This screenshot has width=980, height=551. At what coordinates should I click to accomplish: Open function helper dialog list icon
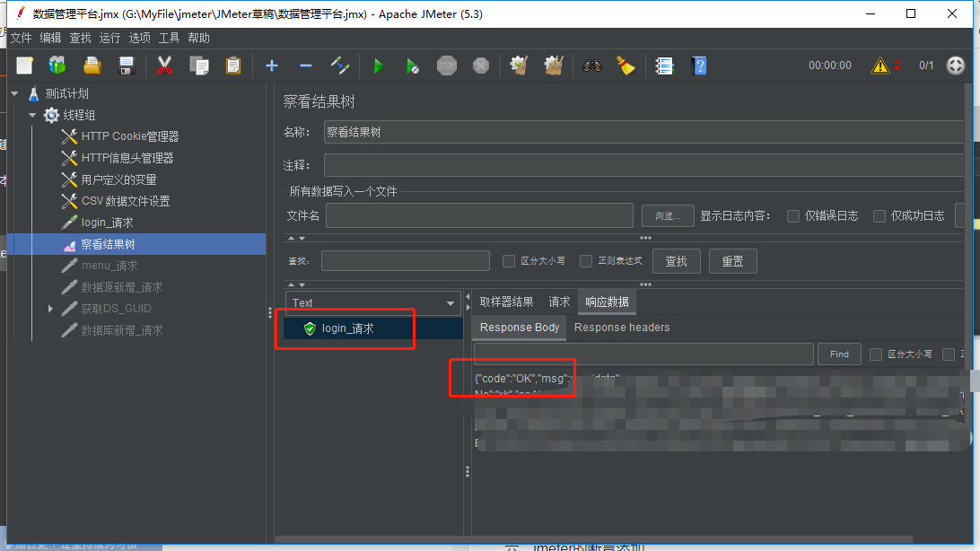[x=664, y=66]
